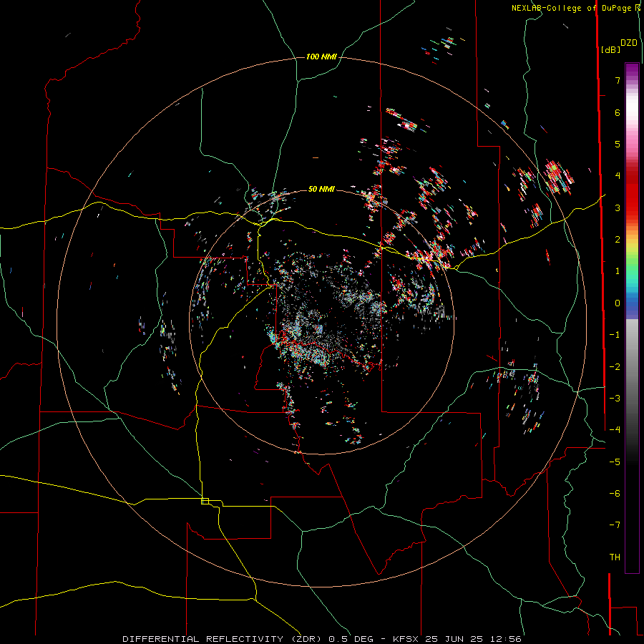Image resolution: width=644 pixels, height=644 pixels.
Task: Click the 0 value on the color scale
Action: tap(618, 303)
